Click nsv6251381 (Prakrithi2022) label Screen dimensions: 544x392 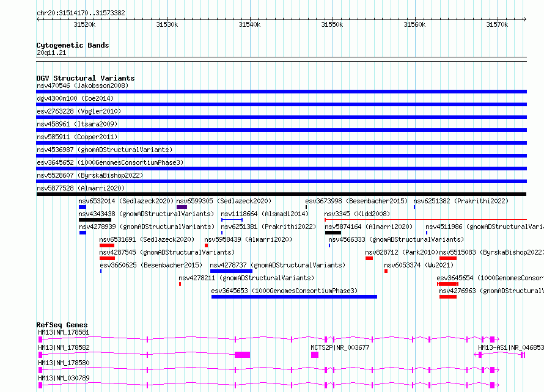[268, 227]
